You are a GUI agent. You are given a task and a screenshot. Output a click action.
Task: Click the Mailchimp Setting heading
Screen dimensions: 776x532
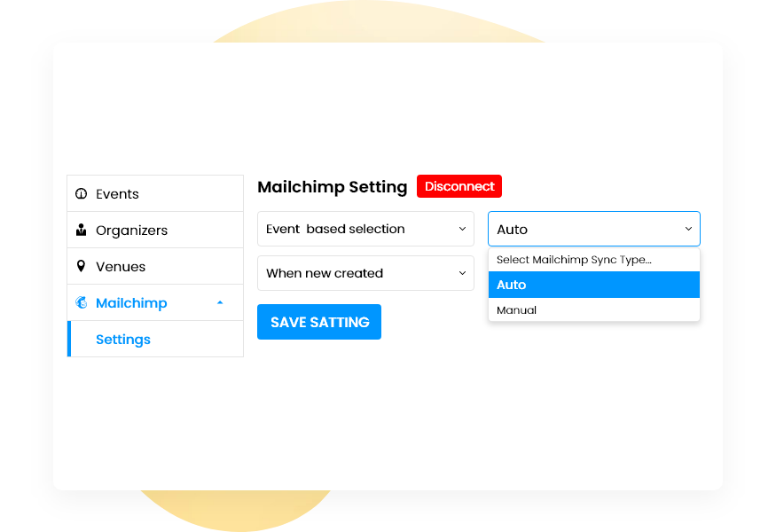(x=332, y=187)
